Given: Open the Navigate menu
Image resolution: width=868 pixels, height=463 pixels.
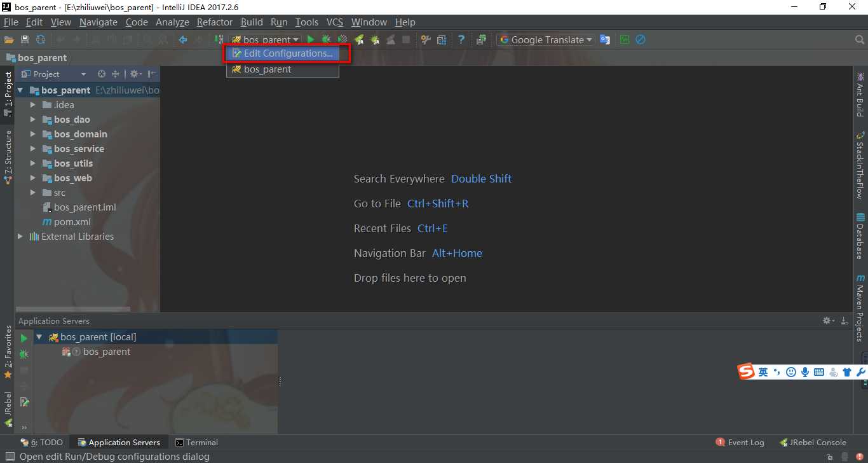Looking at the screenshot, I should pos(98,22).
